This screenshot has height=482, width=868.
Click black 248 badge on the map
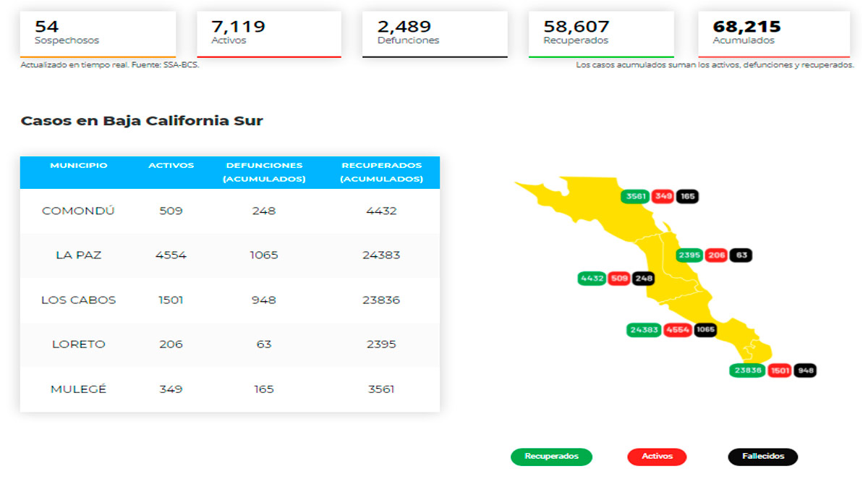(x=644, y=278)
